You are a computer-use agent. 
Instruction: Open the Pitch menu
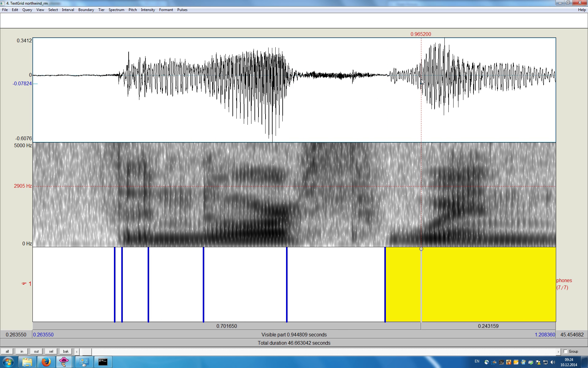click(x=133, y=10)
